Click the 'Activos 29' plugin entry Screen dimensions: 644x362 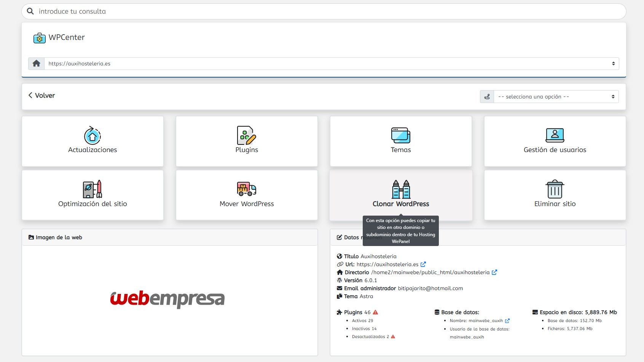click(x=362, y=321)
